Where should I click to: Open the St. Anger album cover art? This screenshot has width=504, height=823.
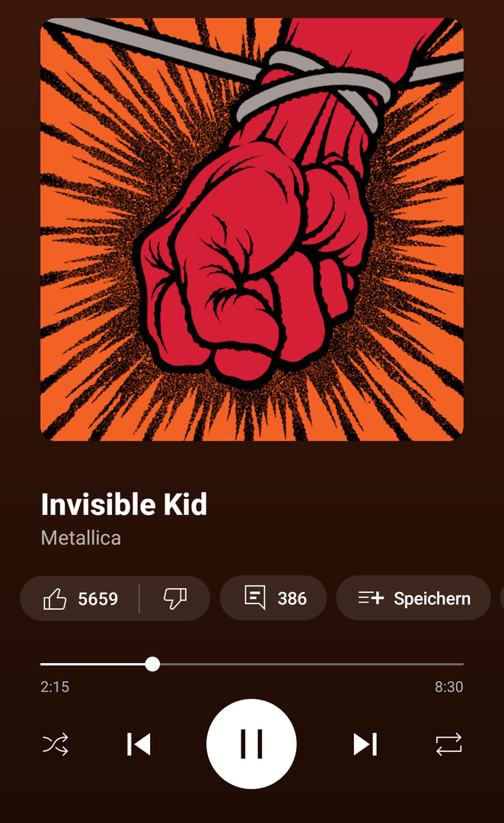(x=252, y=229)
